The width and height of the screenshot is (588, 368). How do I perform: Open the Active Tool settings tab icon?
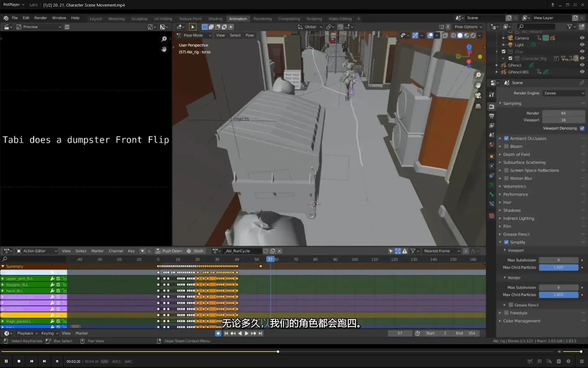point(492,95)
